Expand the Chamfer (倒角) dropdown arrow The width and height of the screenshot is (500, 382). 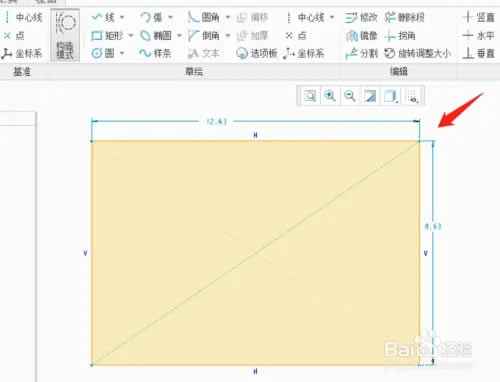(228, 35)
